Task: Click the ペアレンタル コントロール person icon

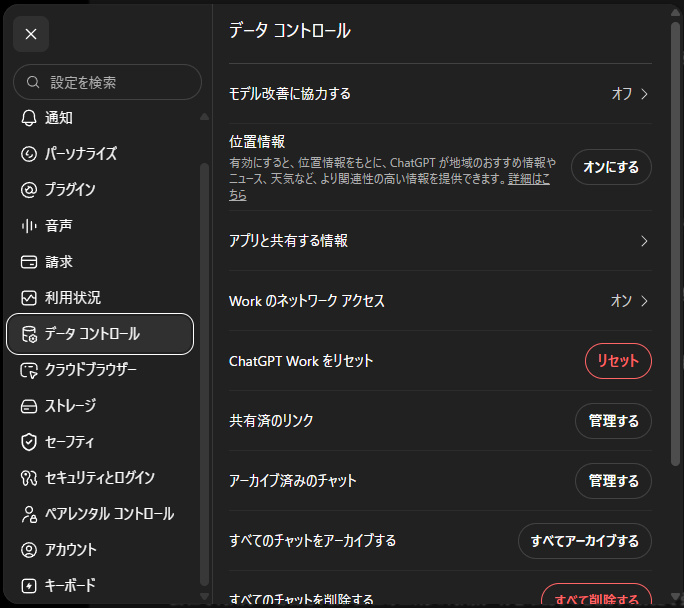Action: click(29, 514)
